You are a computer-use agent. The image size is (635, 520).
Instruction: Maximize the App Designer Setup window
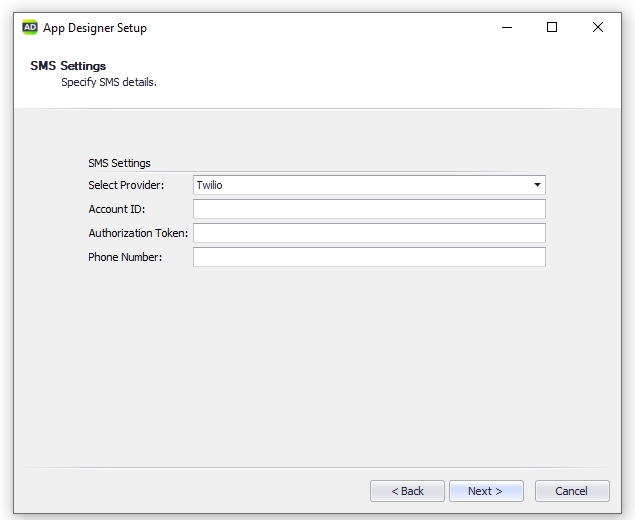[x=552, y=28]
